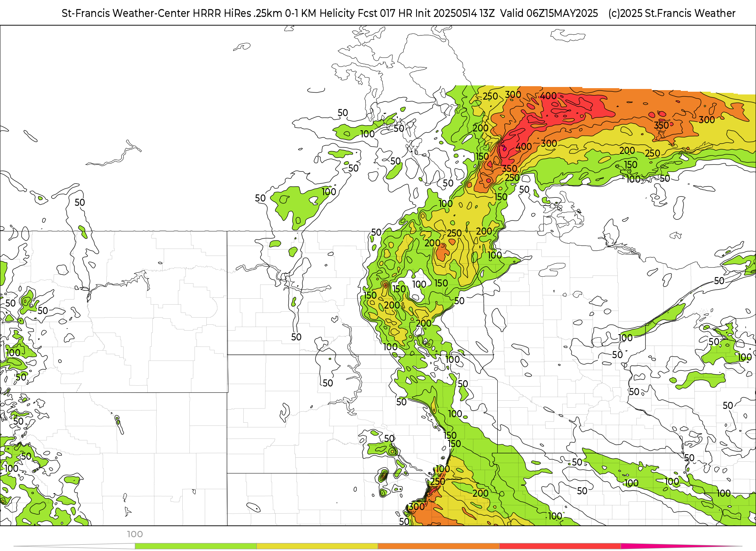Click 'HRRR HiRes .25km' in the title
The image size is (756, 551).
237,13
